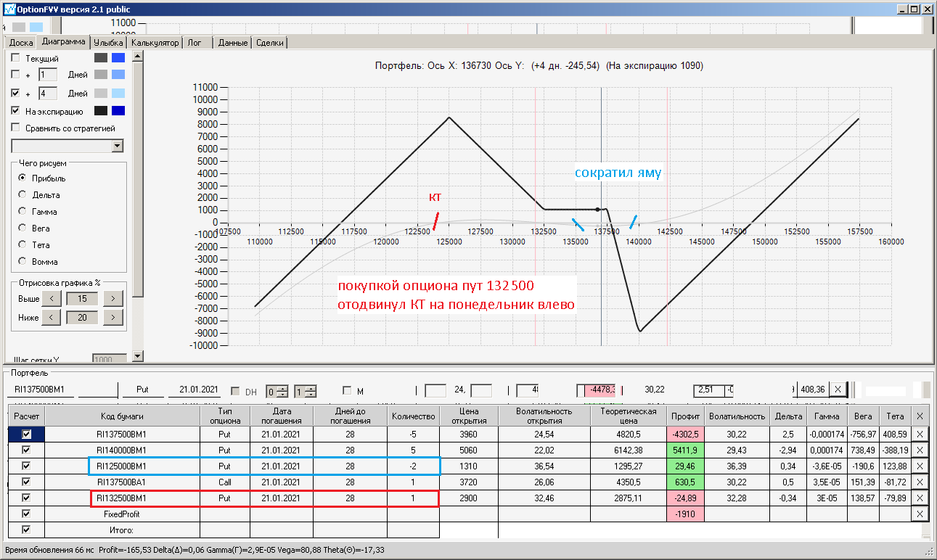Uncheck the FixedProfit row checkbox

tap(27, 514)
